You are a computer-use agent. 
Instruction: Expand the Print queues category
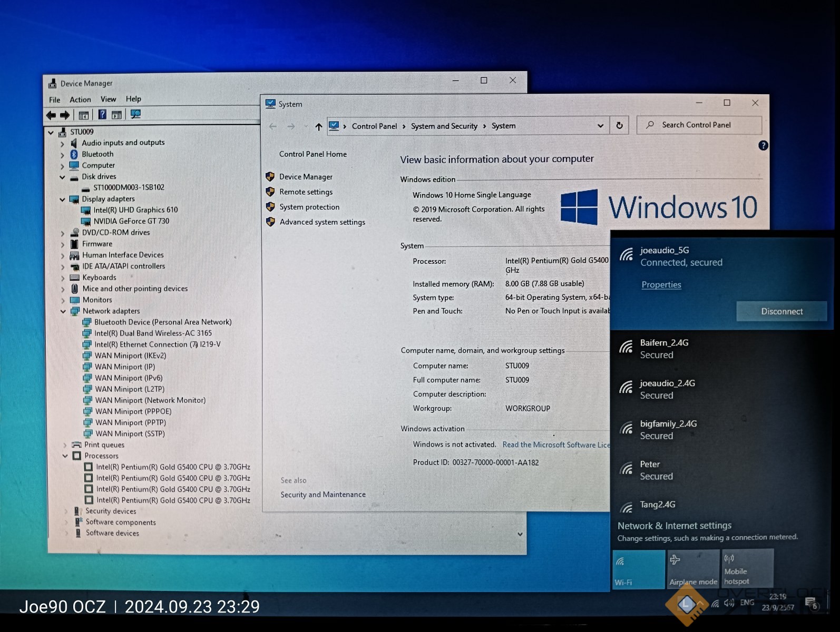pos(65,445)
